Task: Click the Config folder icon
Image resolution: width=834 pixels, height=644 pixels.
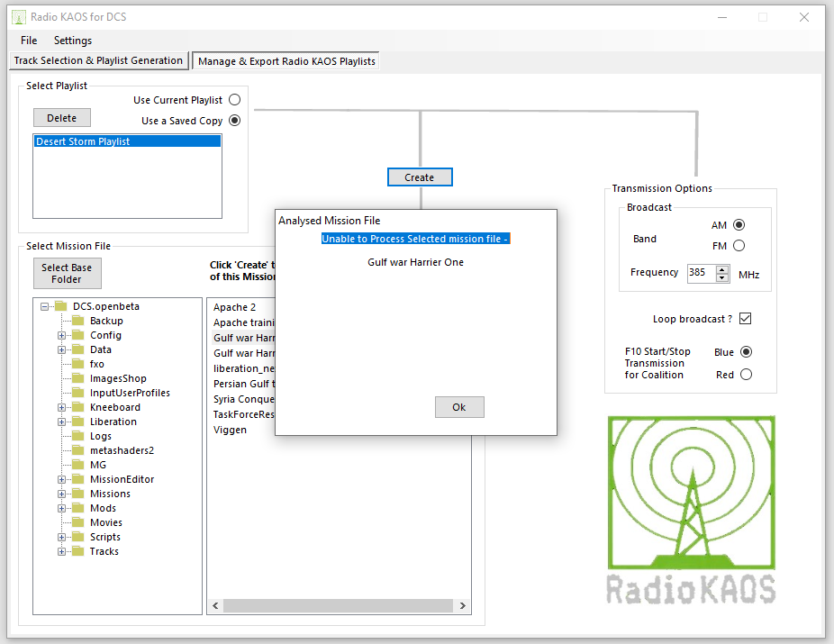Action: pyautogui.click(x=78, y=335)
